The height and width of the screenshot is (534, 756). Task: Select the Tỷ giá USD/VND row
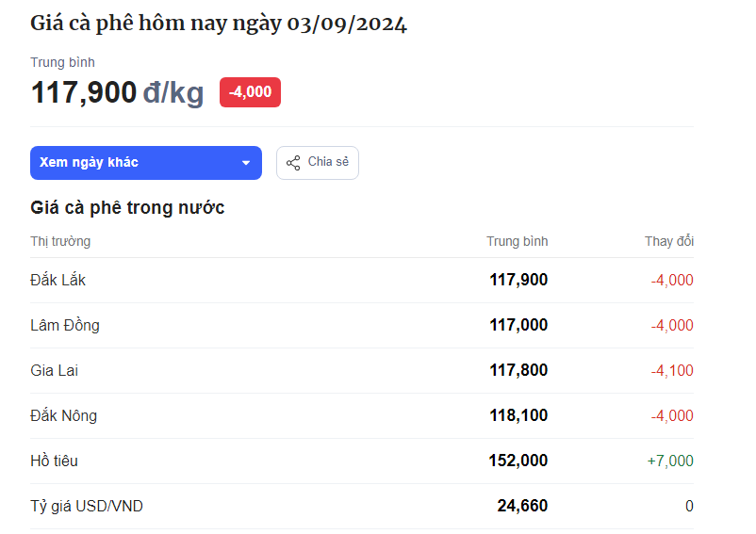tap(362, 507)
